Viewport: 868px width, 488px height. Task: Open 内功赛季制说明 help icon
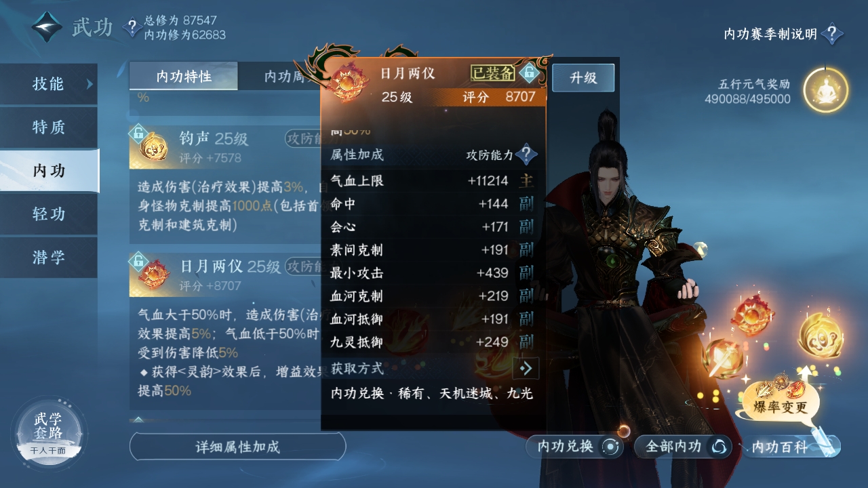point(832,34)
